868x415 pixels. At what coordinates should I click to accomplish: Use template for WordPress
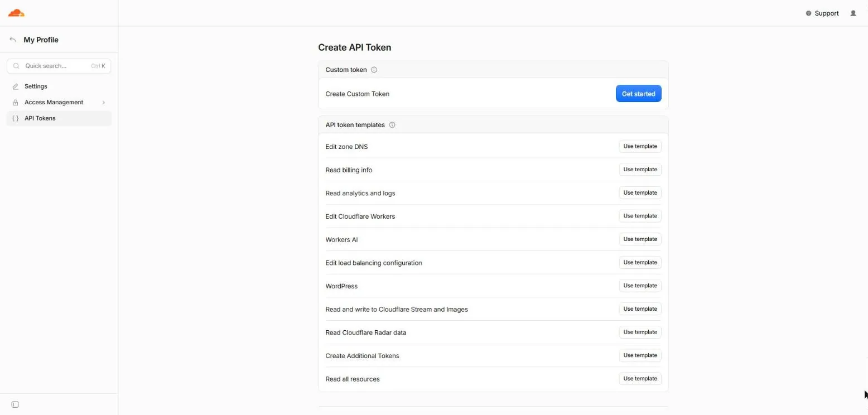pos(640,286)
